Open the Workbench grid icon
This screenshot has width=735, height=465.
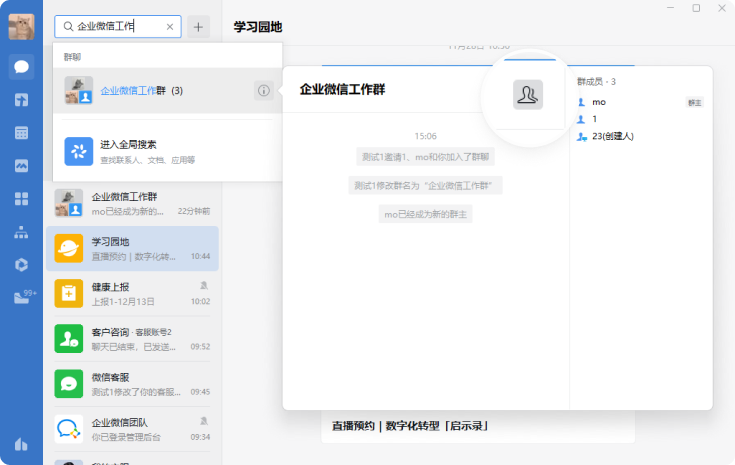click(x=21, y=199)
